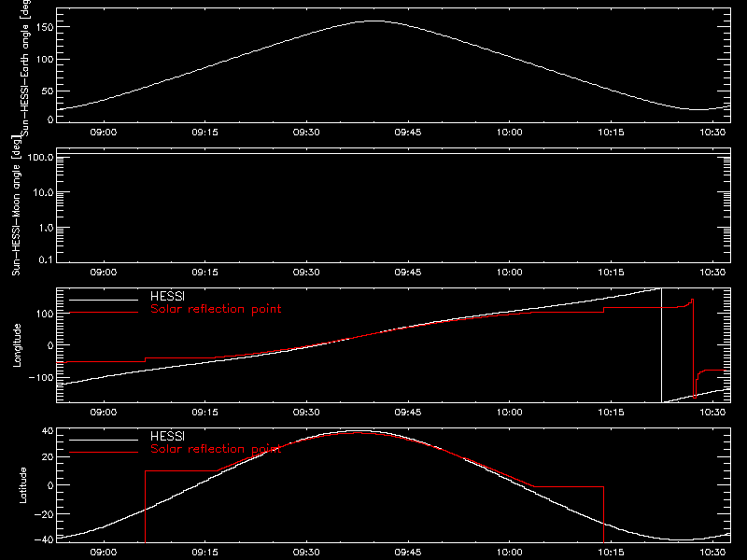Click 10:15 time label under Longitude plot
Viewport: 747px width, 560px height.
click(x=611, y=412)
